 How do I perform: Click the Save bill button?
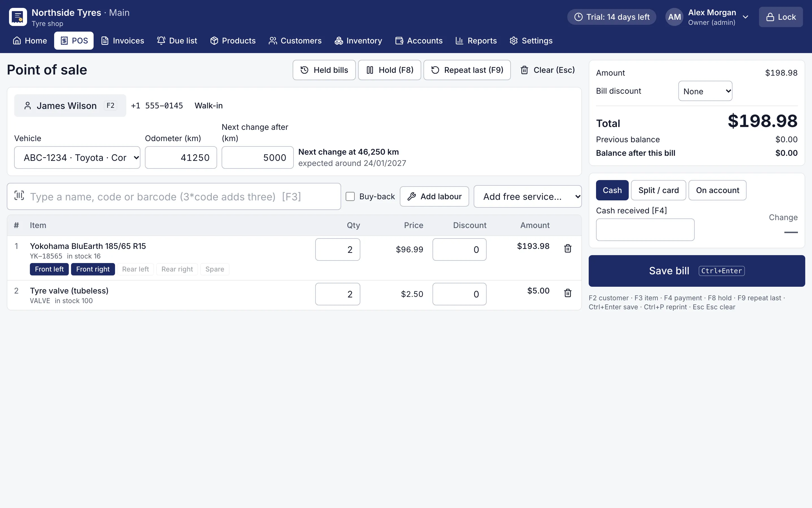coord(697,271)
